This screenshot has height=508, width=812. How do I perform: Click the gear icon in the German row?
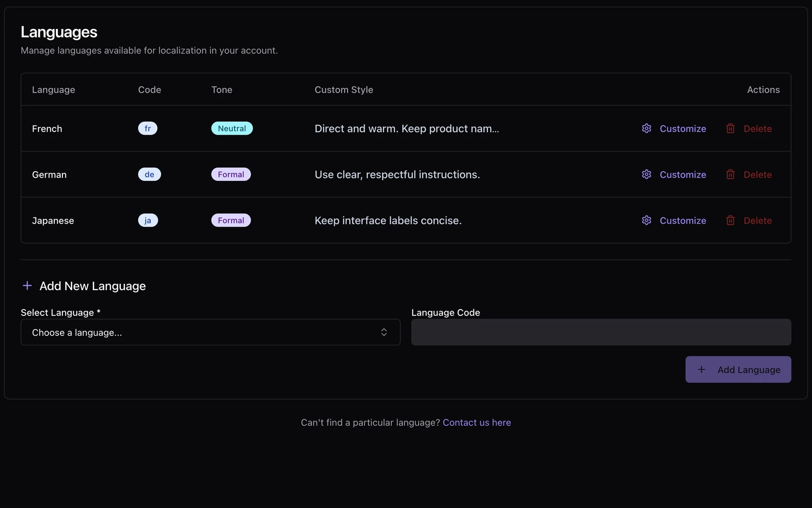646,174
